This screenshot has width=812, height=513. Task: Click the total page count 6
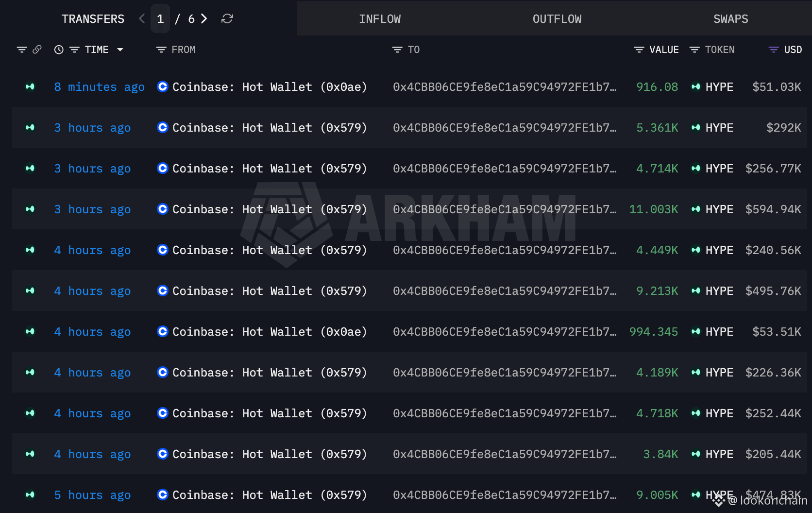coord(191,19)
